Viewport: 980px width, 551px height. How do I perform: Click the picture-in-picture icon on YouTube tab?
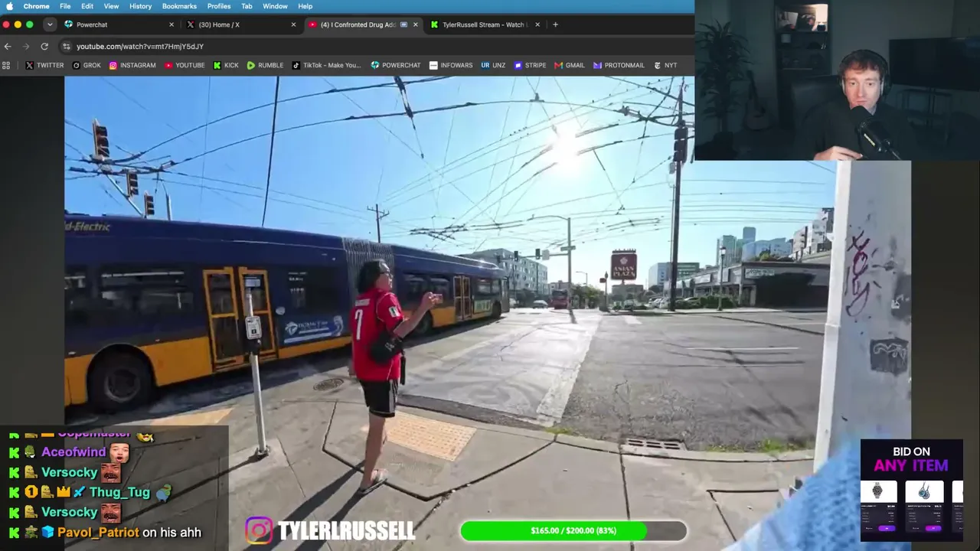pos(403,24)
